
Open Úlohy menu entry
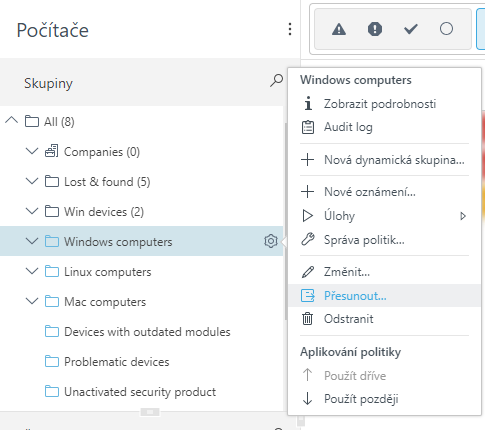[x=385, y=216]
